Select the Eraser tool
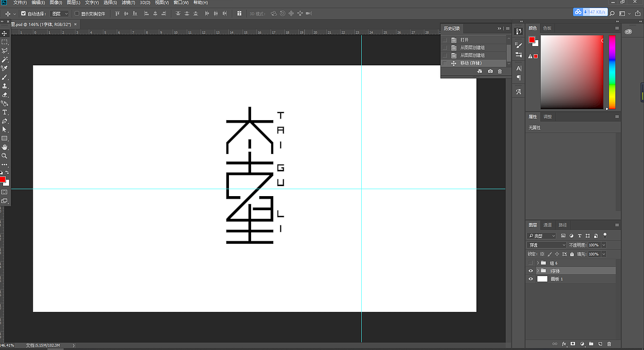Image resolution: width=644 pixels, height=350 pixels. [5, 95]
